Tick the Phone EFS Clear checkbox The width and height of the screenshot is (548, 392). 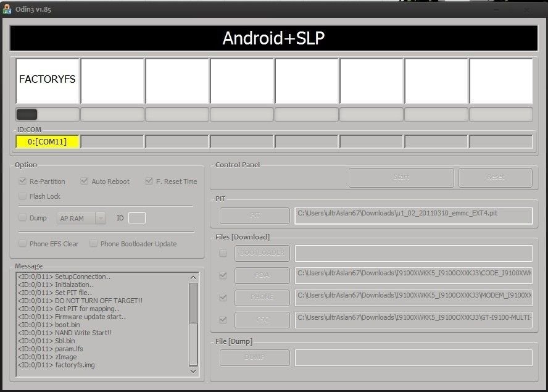pos(23,243)
